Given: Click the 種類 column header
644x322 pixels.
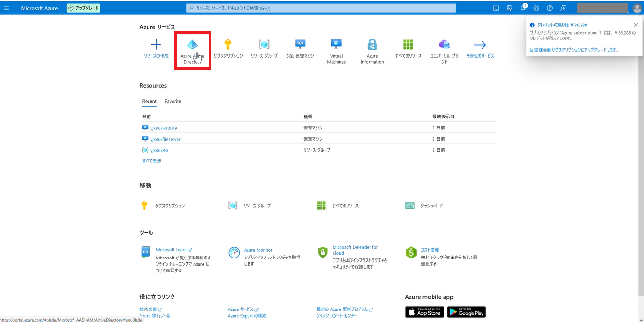Looking at the screenshot, I should [308, 117].
